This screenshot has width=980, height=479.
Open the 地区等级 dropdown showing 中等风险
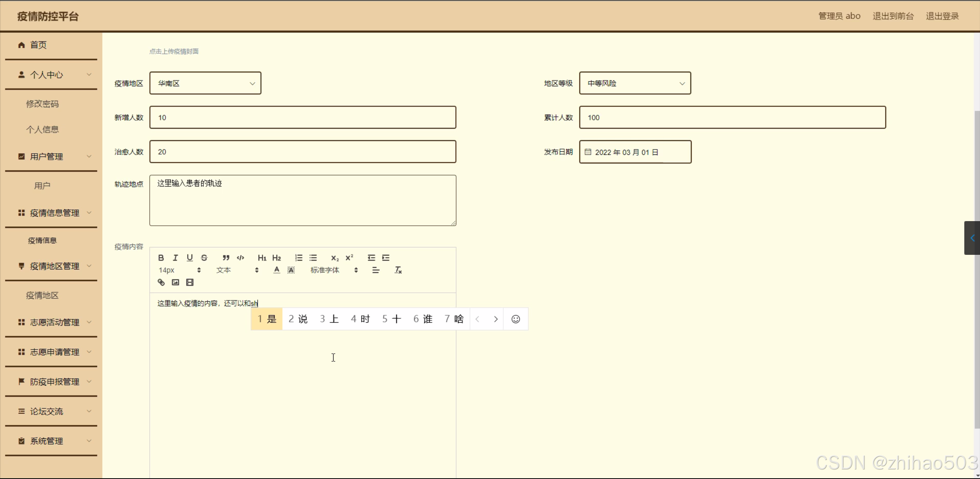(x=635, y=83)
